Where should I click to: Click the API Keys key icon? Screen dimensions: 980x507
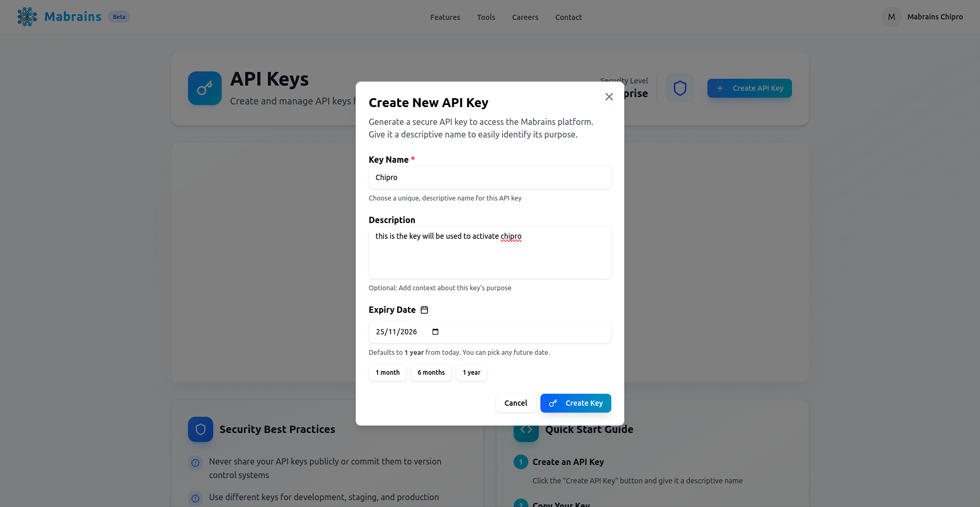pyautogui.click(x=204, y=88)
